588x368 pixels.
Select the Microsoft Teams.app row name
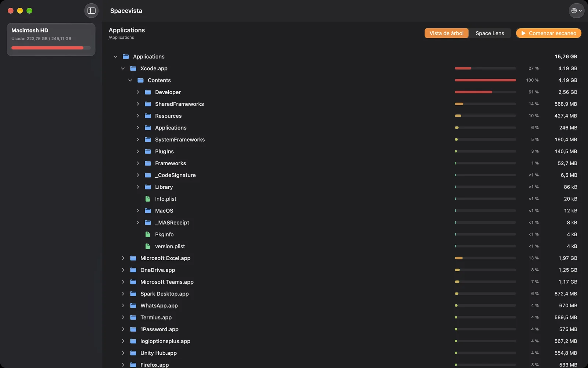pos(167,282)
